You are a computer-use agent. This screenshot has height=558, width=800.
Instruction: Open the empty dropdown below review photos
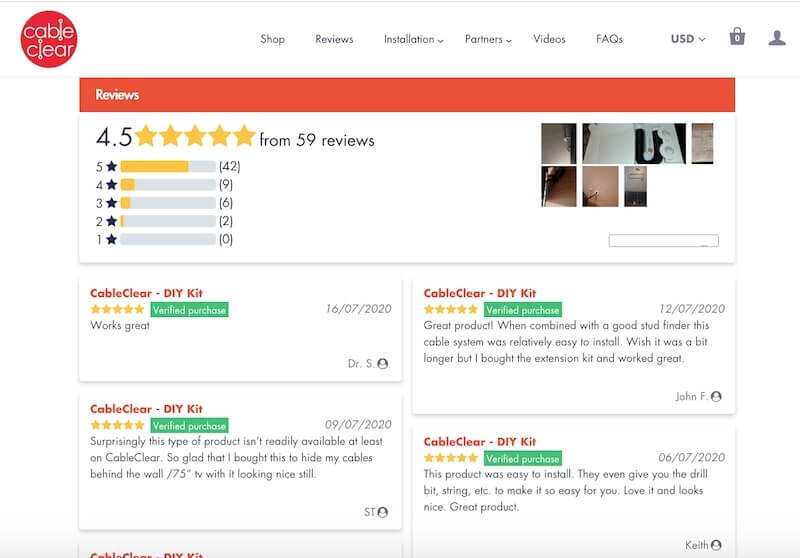click(x=663, y=240)
